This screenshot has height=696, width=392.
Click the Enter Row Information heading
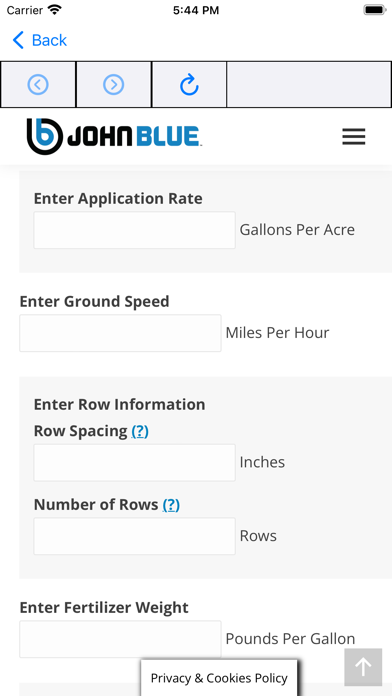[x=119, y=404]
